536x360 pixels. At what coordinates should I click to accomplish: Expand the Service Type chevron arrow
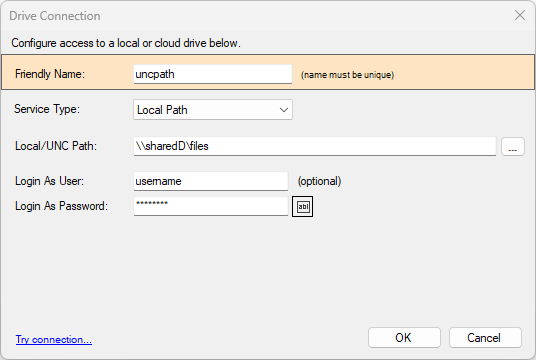(283, 110)
